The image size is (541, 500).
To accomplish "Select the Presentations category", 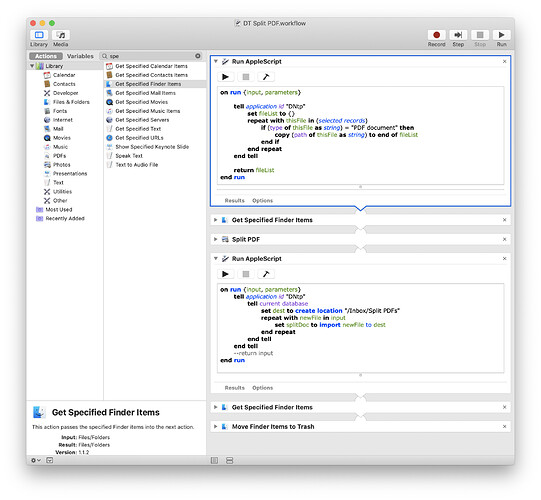I will [70, 174].
